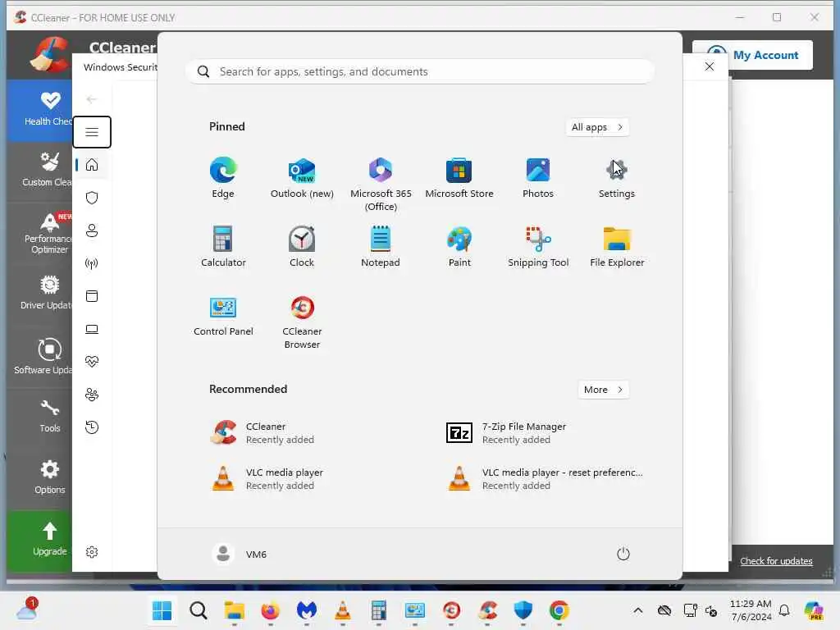Viewport: 840px width, 630px height.
Task: Open the Calculator app
Action: 223,246
